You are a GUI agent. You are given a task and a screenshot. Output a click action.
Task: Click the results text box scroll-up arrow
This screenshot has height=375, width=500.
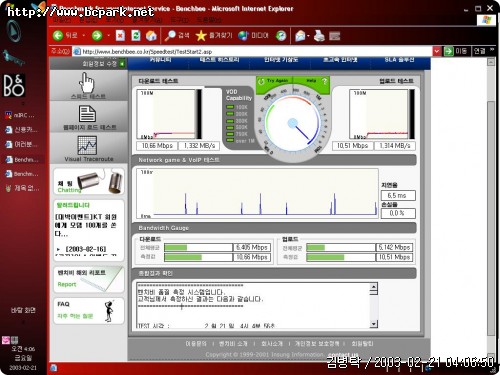[374, 287]
